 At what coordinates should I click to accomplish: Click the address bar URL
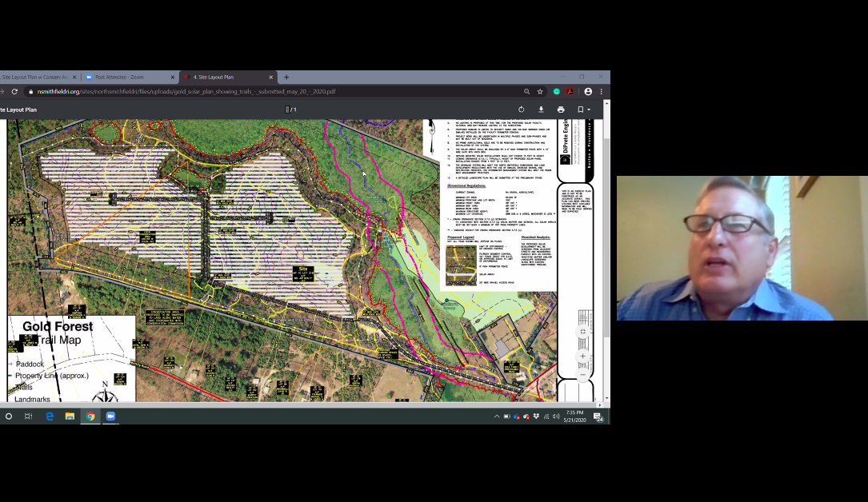point(186,92)
